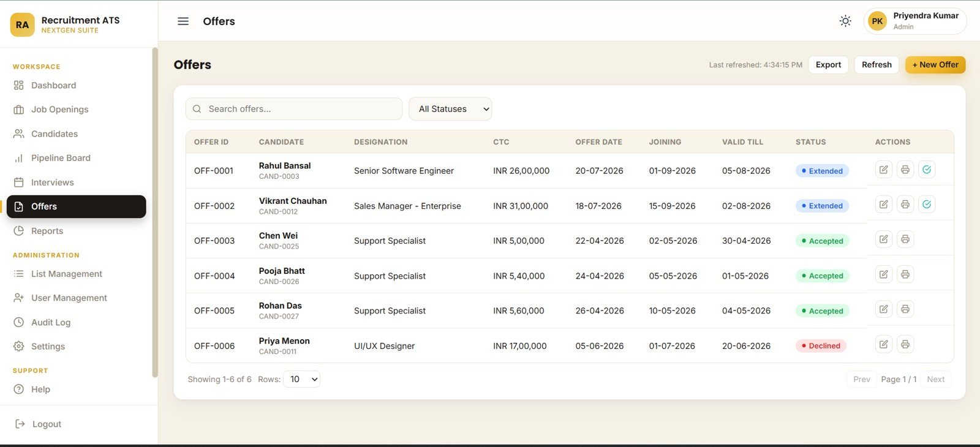The image size is (980, 447).
Task: Click the Offer ID column header
Action: (x=211, y=142)
